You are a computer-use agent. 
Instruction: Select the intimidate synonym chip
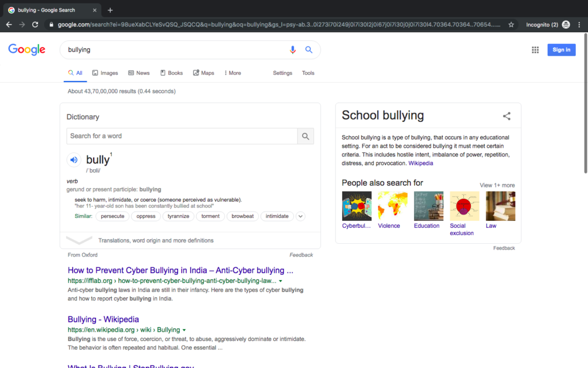click(277, 216)
